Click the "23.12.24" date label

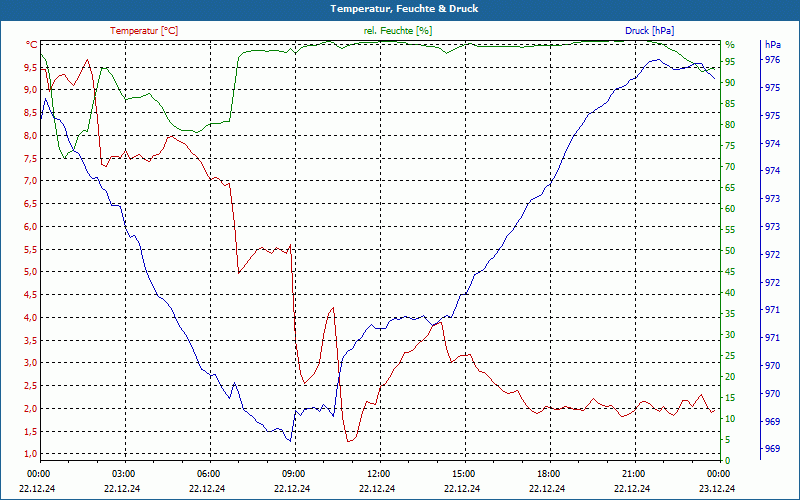click(x=717, y=488)
